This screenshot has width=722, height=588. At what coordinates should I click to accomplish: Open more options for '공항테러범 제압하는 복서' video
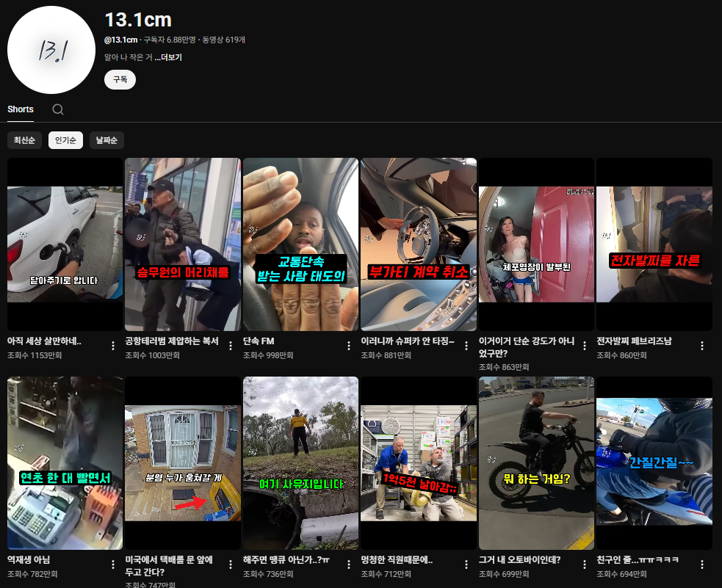231,346
